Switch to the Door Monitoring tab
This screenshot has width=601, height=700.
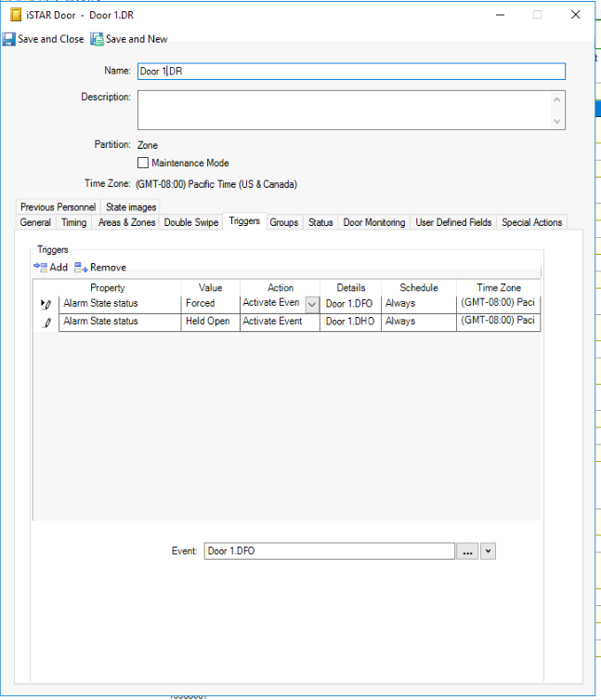point(373,222)
